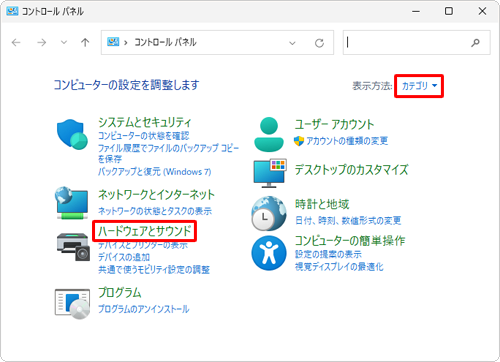Open ネットワークの状態とタスクの表示 link
The image size is (500, 362).
(155, 211)
